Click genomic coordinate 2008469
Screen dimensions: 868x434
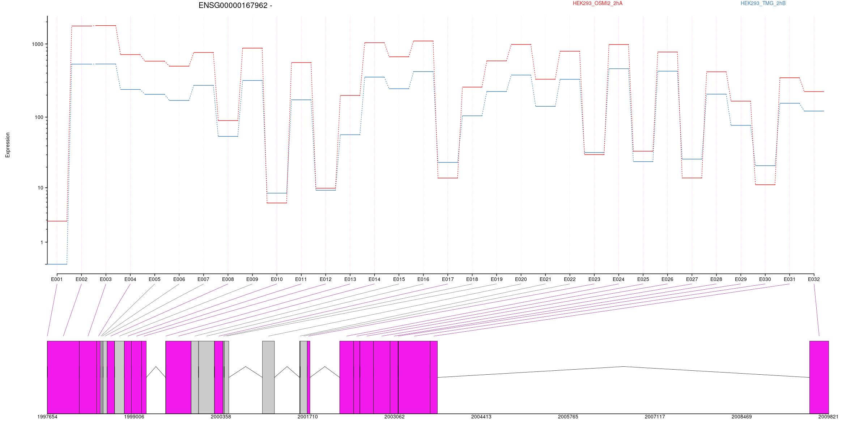point(742,417)
